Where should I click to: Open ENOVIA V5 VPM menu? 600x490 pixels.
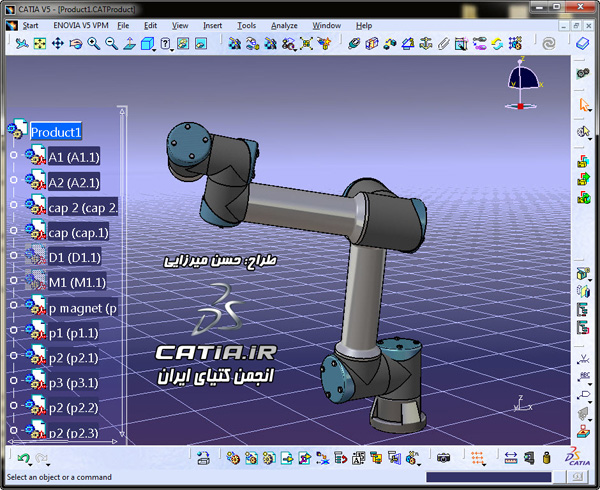tap(81, 26)
